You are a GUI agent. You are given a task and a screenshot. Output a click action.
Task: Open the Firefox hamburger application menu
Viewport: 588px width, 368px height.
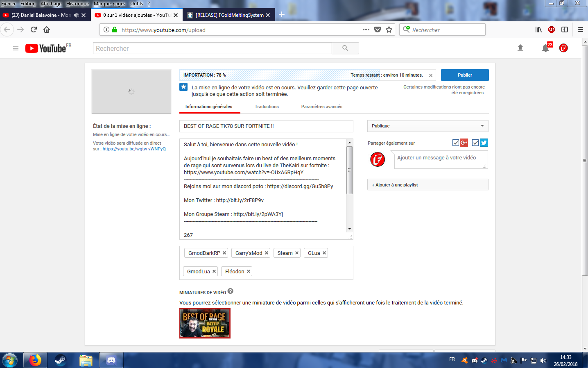tap(581, 30)
